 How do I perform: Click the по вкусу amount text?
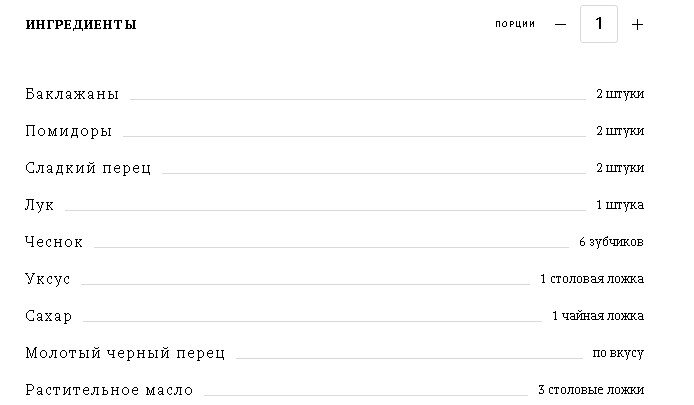(618, 353)
